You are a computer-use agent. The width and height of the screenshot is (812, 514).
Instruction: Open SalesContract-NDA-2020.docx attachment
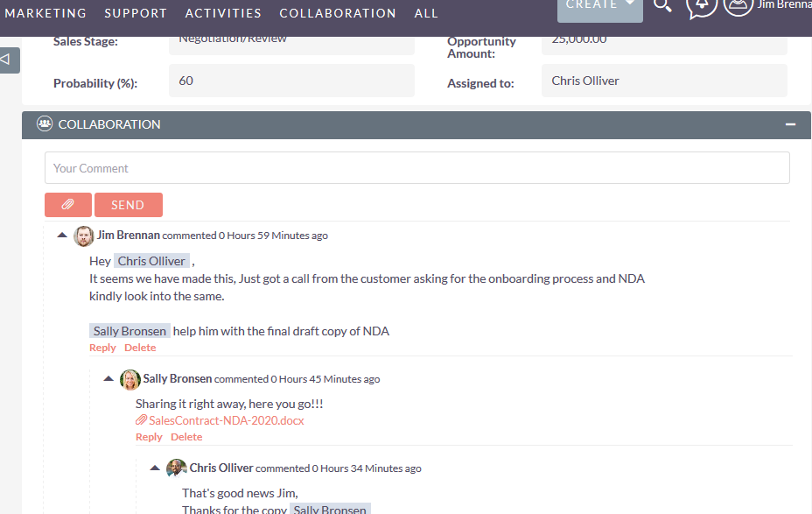click(226, 420)
